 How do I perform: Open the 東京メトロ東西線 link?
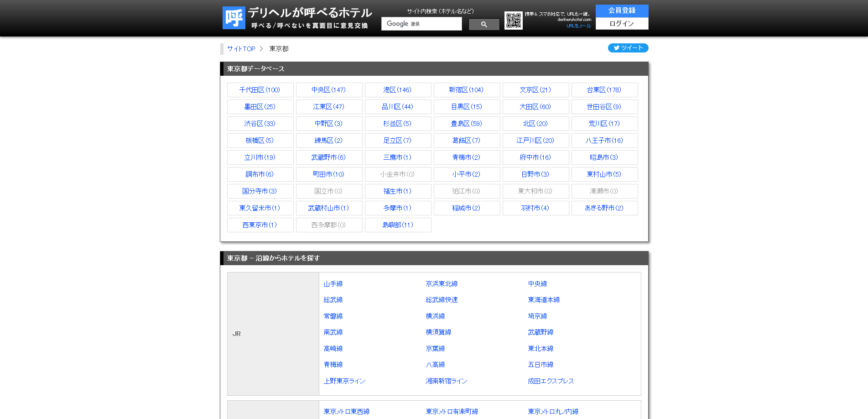(347, 412)
